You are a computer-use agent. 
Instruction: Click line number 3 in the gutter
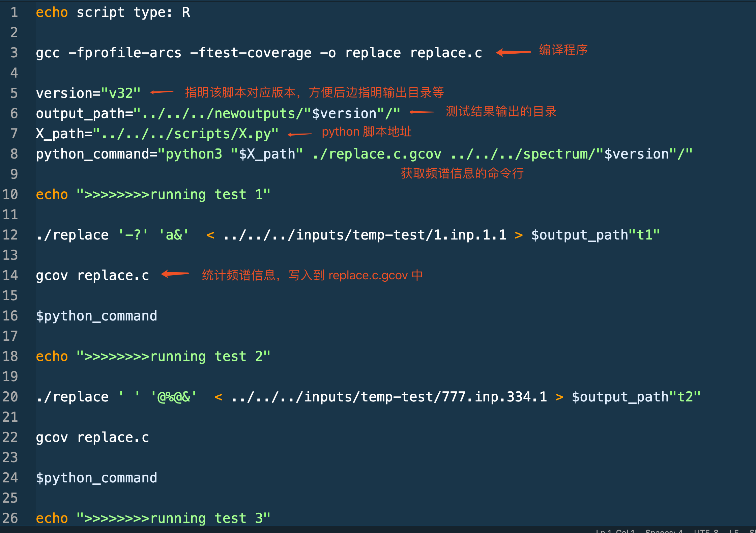(x=14, y=53)
